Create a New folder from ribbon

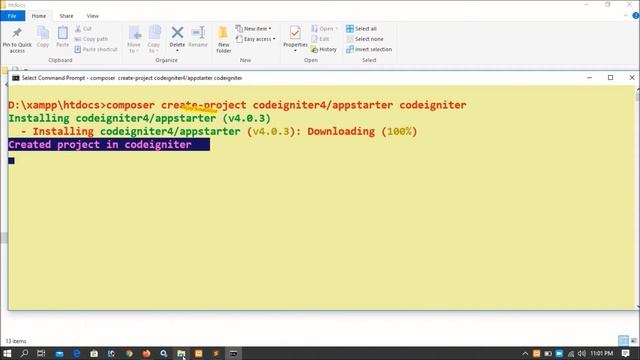click(224, 40)
